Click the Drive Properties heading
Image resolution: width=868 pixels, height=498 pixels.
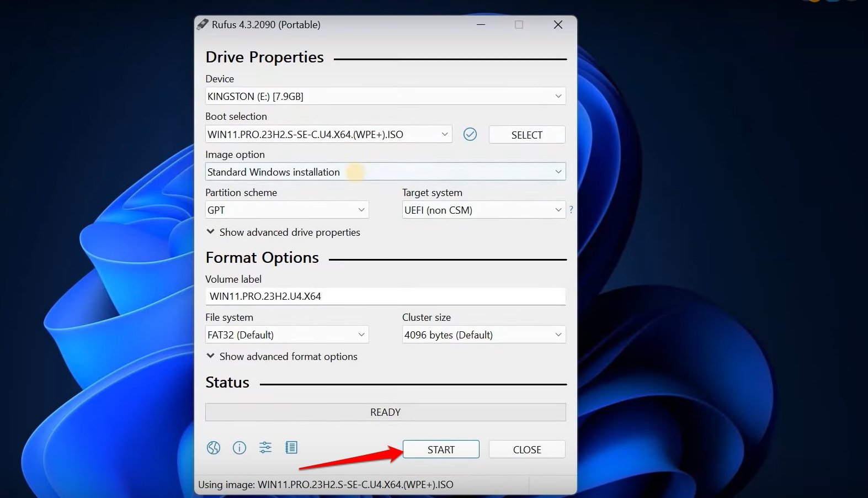point(264,57)
